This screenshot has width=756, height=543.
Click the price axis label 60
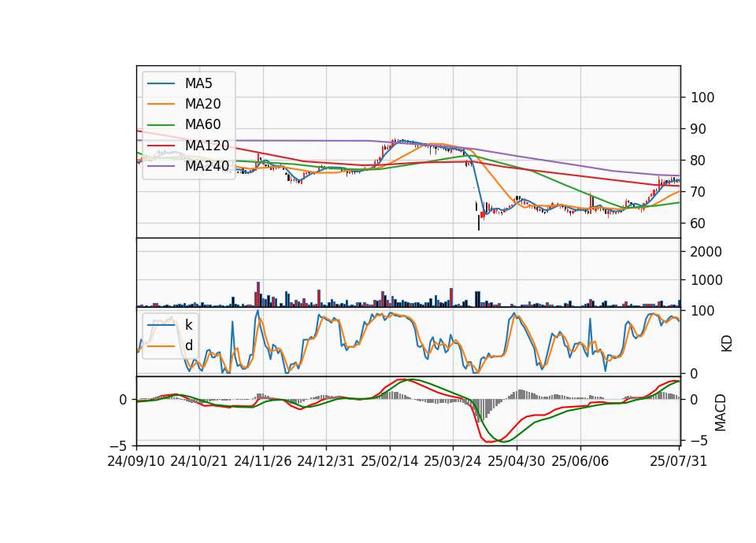[699, 223]
